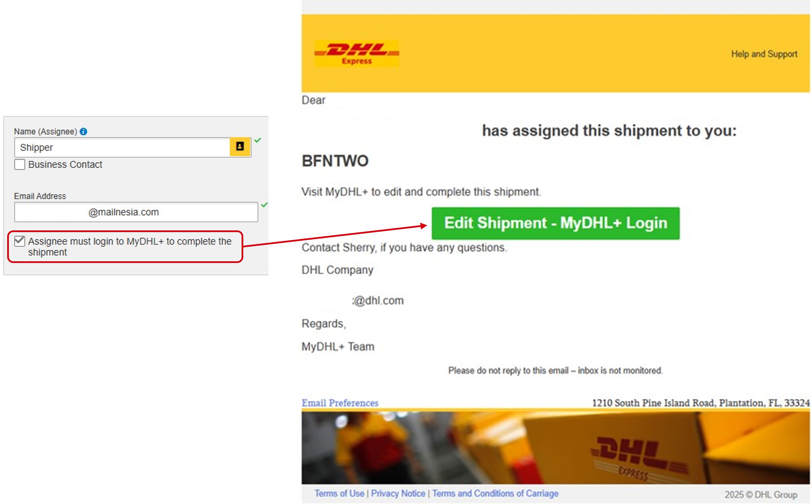Screen dimensions: 812x504
Task: Open the Terms of Use link
Action: coord(339,493)
